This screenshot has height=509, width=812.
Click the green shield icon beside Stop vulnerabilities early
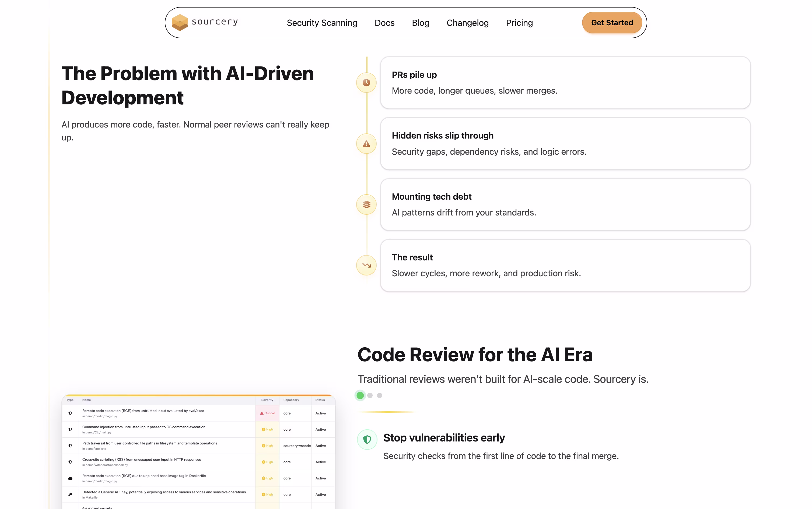(x=367, y=439)
